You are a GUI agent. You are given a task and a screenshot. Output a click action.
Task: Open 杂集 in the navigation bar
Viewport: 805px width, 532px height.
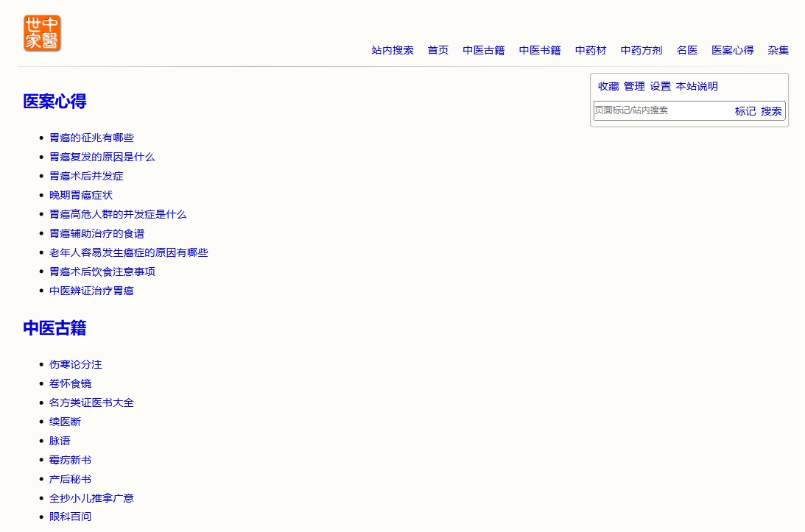(778, 50)
